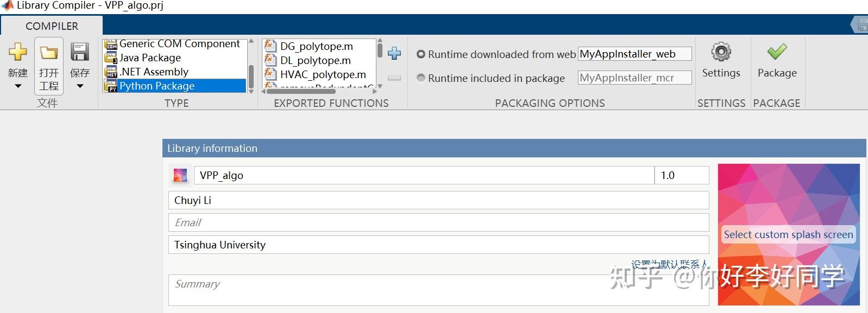This screenshot has width=868, height=313.
Task: Select Python Package type
Action: tap(157, 86)
